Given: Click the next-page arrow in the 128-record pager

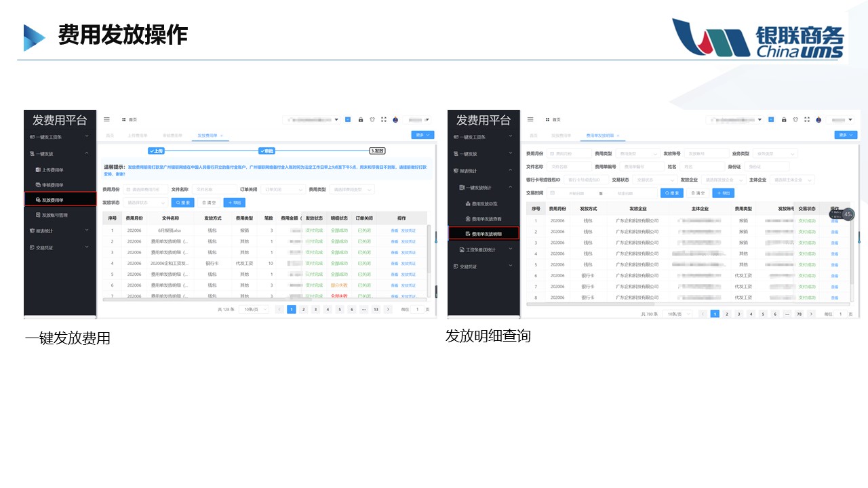Looking at the screenshot, I should (x=388, y=309).
